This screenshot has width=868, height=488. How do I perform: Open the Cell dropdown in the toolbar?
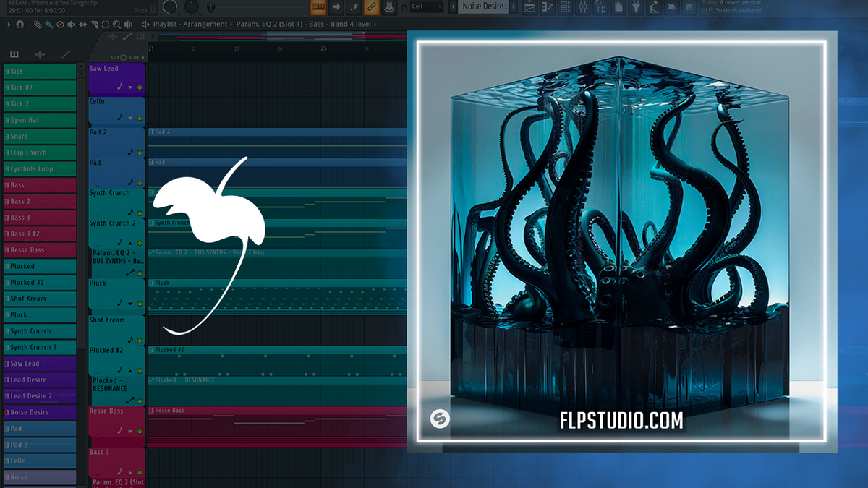427,6
